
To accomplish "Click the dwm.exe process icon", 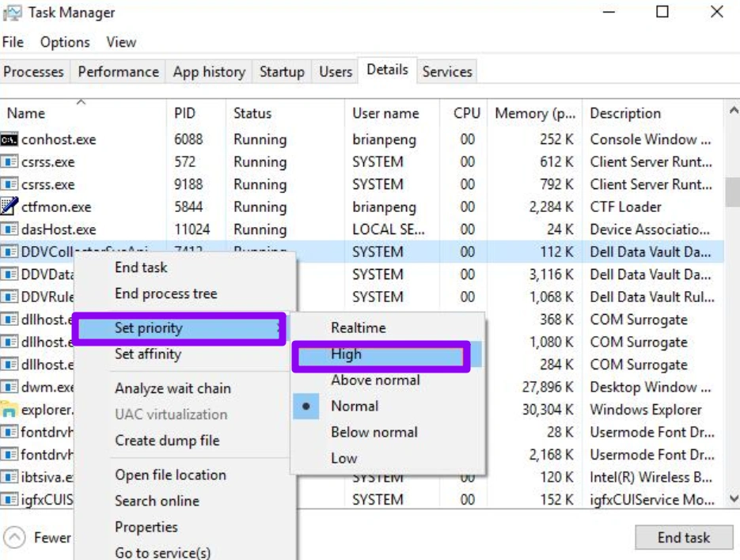I will click(9, 388).
